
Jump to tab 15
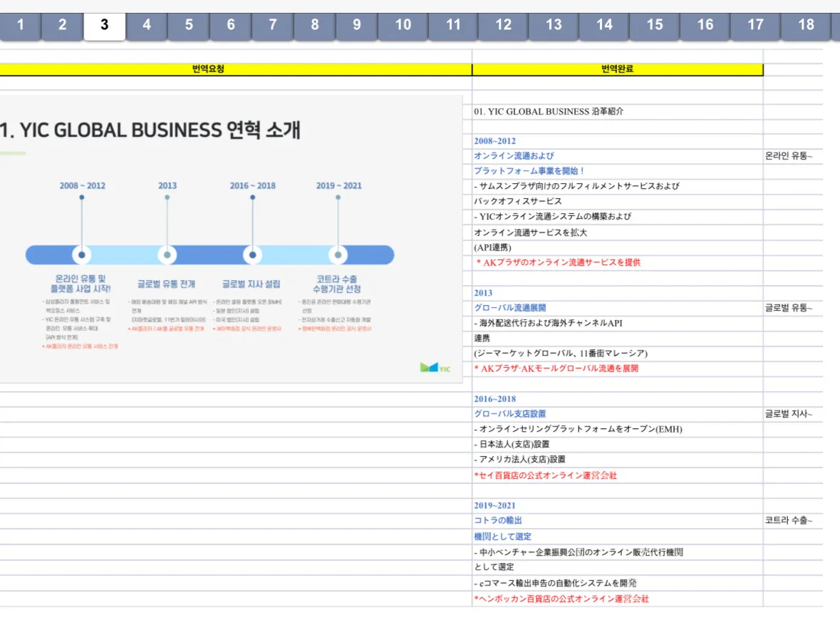coord(655,26)
